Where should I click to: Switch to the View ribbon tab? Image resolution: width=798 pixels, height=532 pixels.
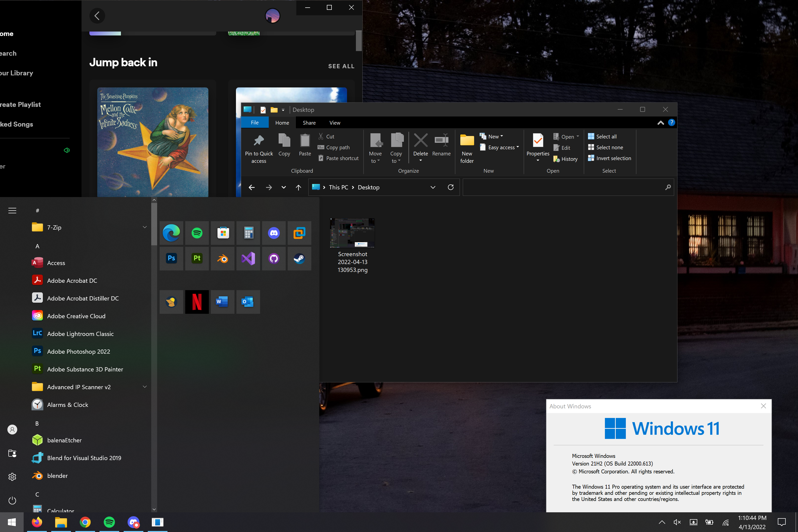coord(334,123)
